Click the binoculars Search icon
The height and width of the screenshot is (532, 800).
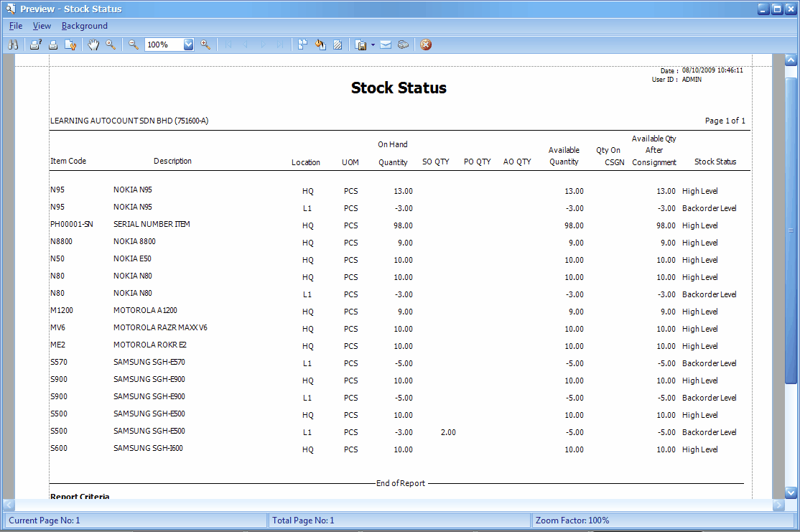(13, 45)
